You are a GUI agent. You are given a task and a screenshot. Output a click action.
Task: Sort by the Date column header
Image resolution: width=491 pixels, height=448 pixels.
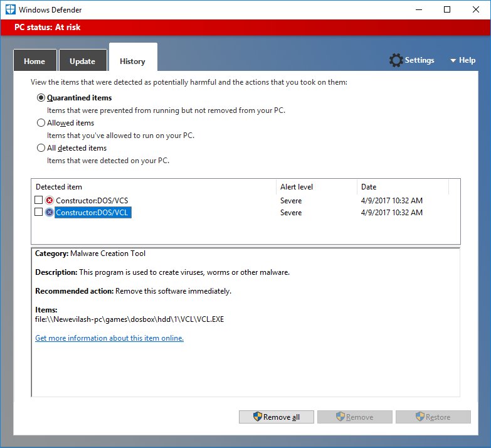[403, 187]
